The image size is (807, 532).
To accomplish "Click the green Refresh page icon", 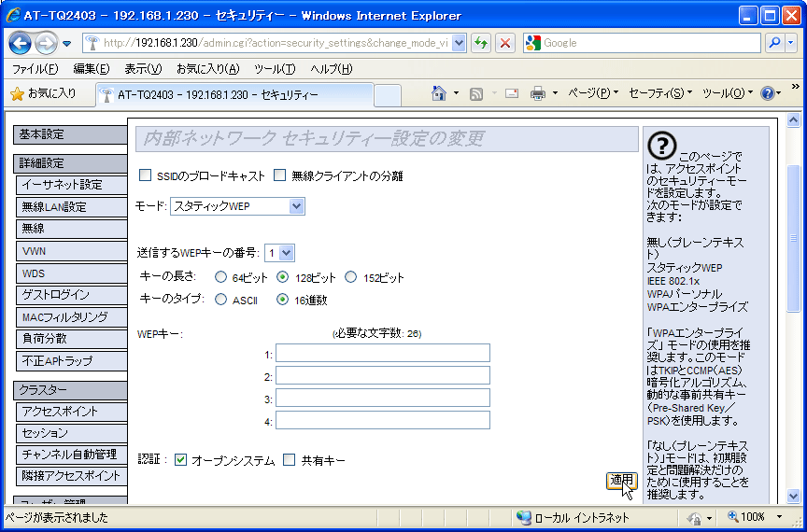I will point(481,43).
